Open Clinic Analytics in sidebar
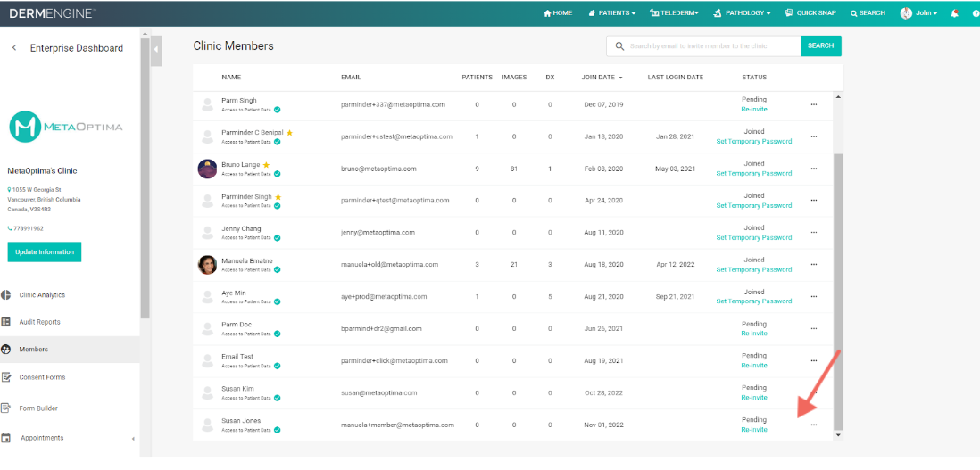980x470 pixels. pyautogui.click(x=42, y=295)
